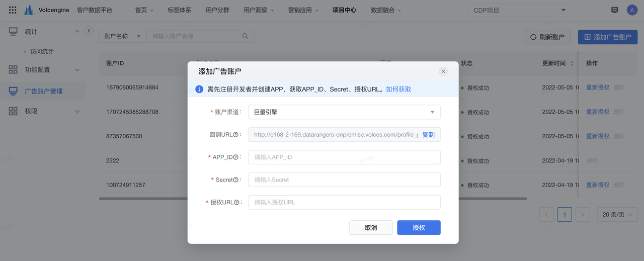Click the 授权 button
Image resolution: width=644 pixels, height=261 pixels.
coord(419,228)
